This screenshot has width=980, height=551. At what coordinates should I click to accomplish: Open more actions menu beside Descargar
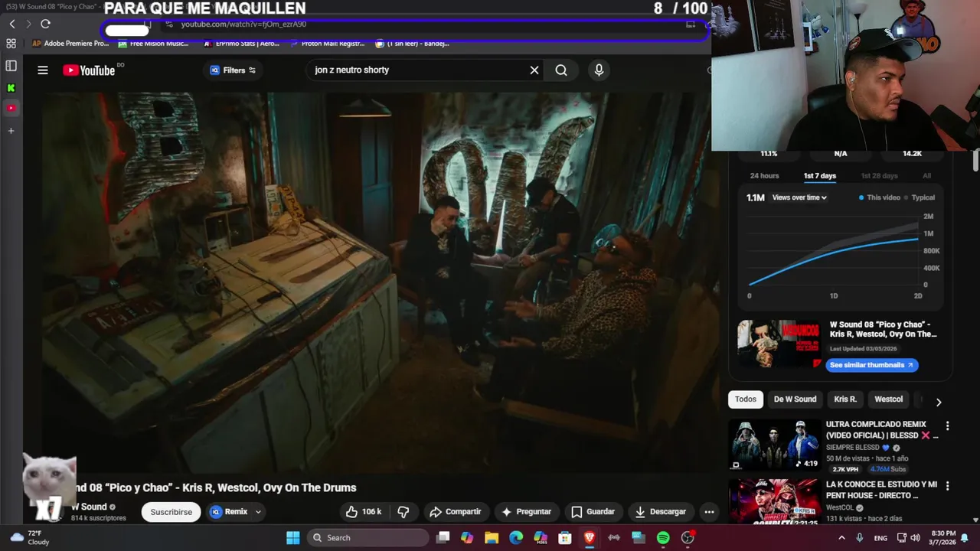709,511
